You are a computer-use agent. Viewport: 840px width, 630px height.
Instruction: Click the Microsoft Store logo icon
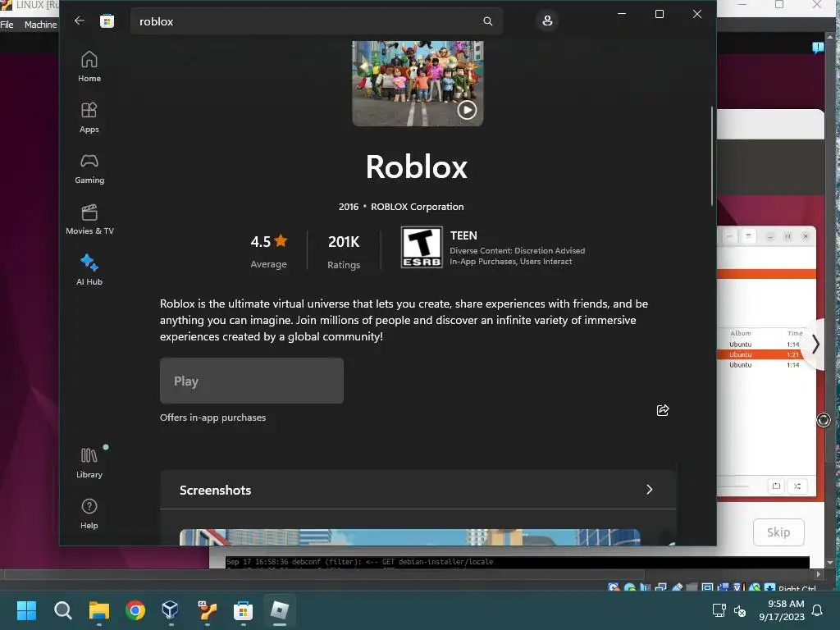coord(107,21)
